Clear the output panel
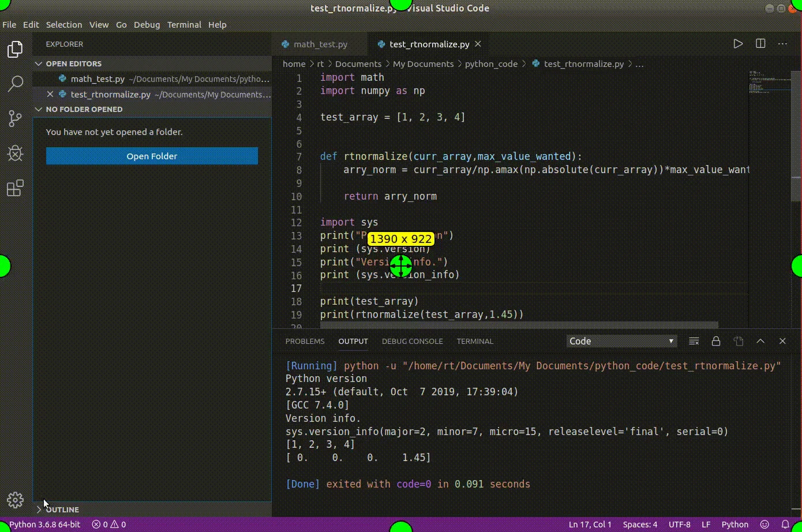802x532 pixels. (x=694, y=341)
